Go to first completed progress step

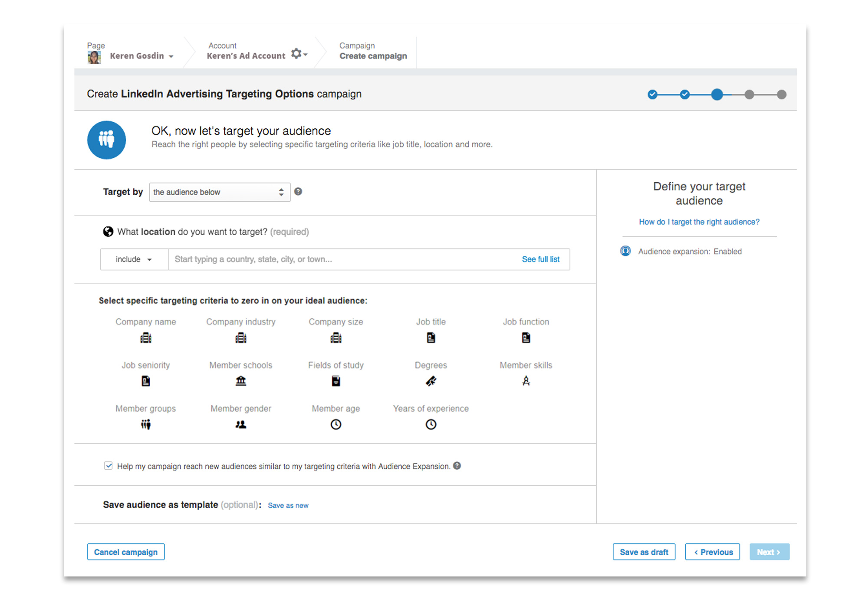click(652, 94)
